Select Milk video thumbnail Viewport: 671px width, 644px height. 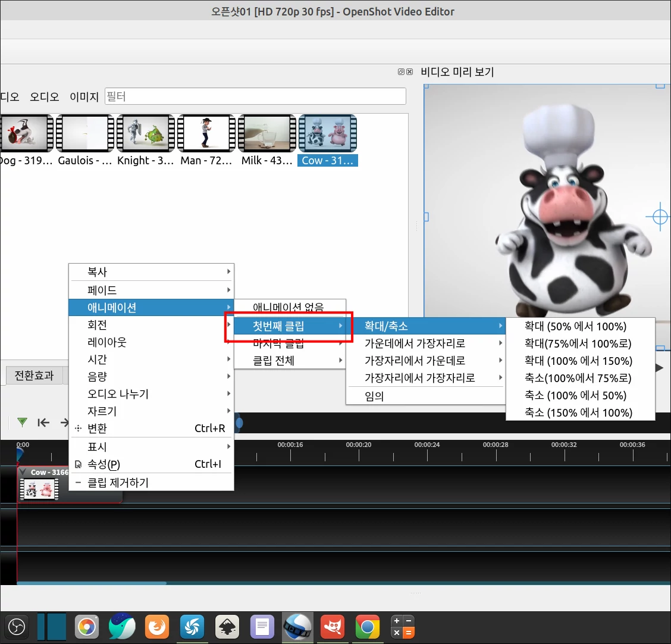[x=267, y=133]
